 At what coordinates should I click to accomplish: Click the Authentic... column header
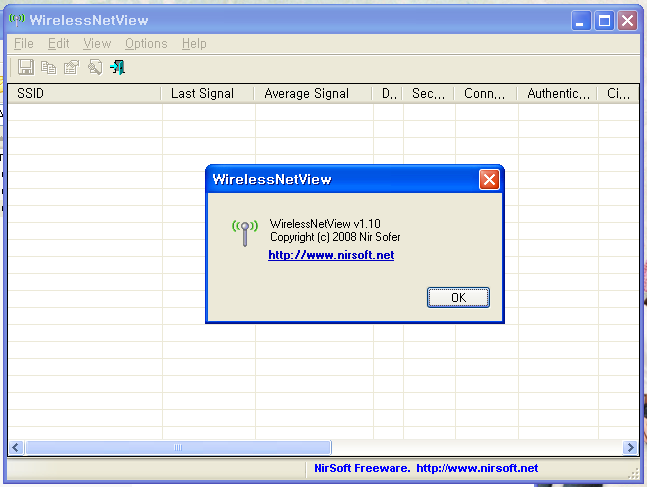[x=557, y=93]
